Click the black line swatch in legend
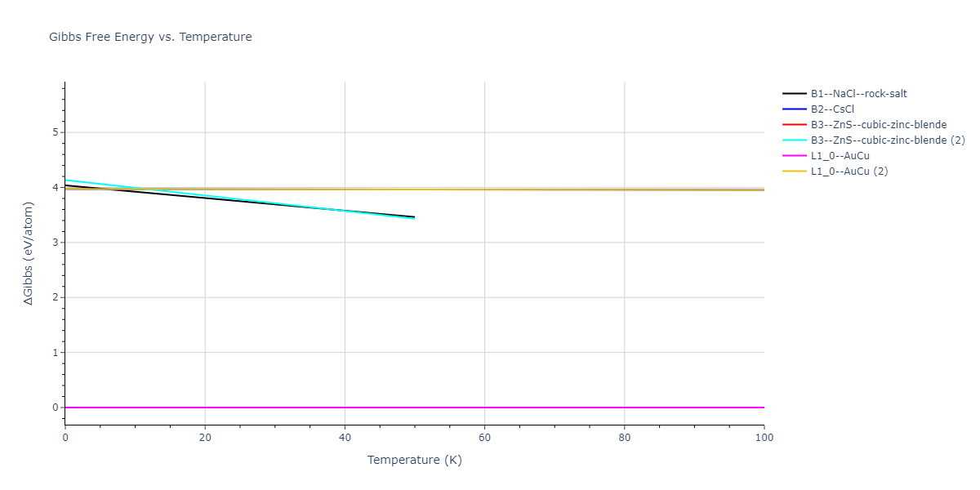This screenshot has width=980, height=490. pos(795,94)
